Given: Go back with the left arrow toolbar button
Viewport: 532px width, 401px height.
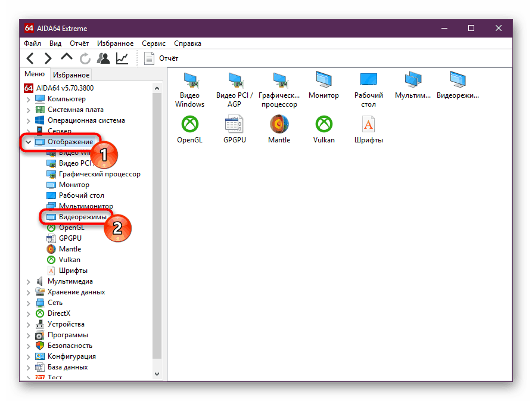Looking at the screenshot, I should click(30, 58).
